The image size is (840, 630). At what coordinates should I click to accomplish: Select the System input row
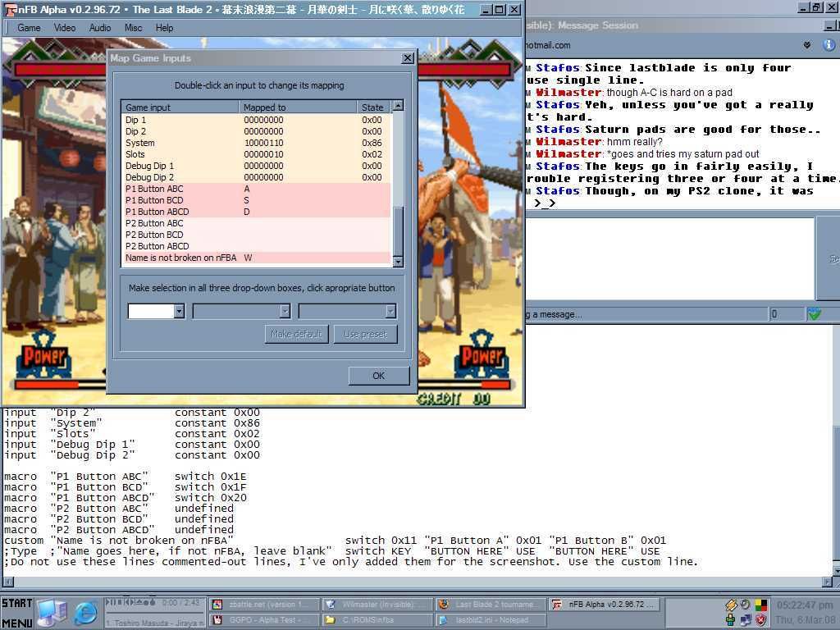[x=257, y=143]
